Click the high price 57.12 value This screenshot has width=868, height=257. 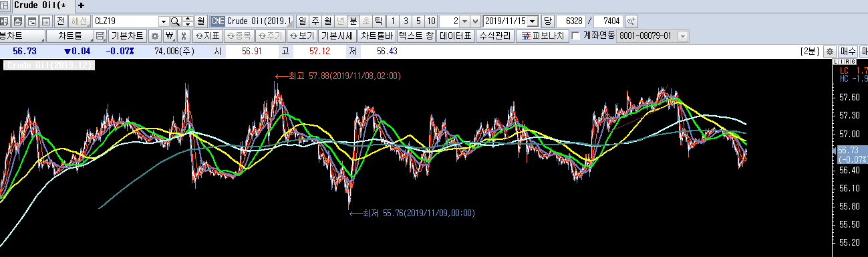tap(320, 51)
